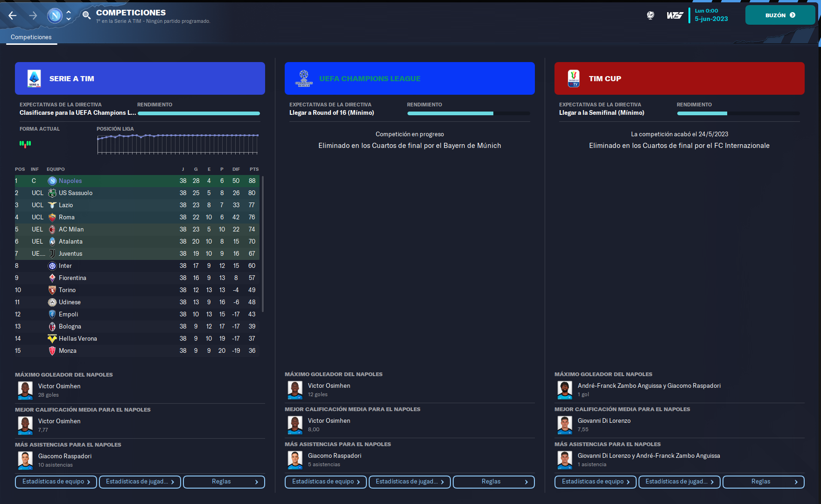Click the date 5-jun-2023 display
The height and width of the screenshot is (504, 821).
[x=711, y=19]
